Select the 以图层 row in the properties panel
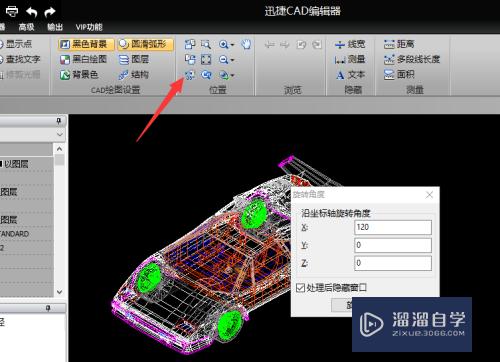500x362 pixels. click(x=27, y=164)
